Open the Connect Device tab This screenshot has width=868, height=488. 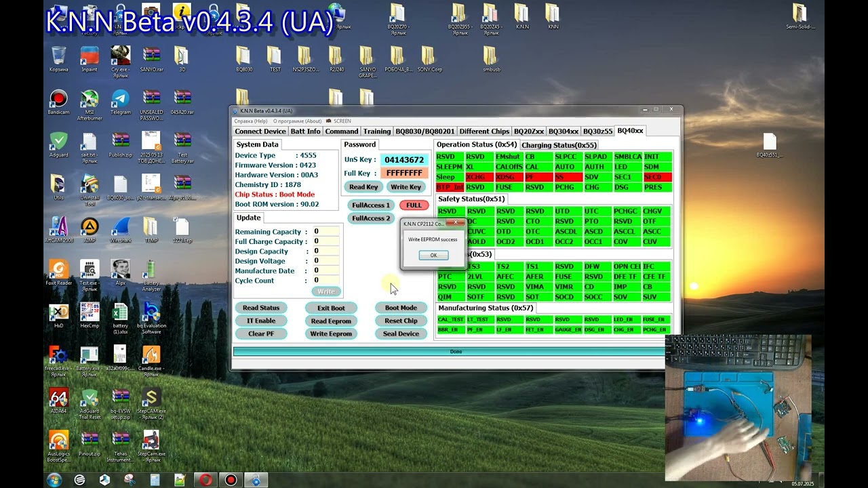click(260, 131)
